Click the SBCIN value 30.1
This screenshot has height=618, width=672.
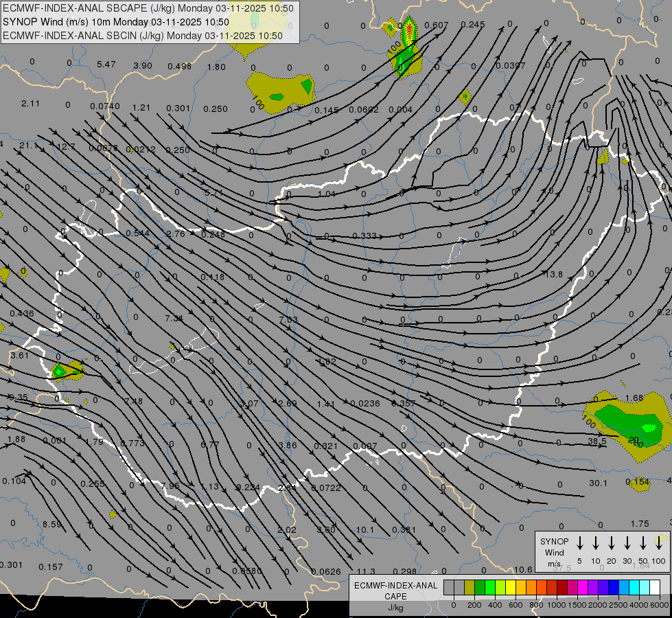(599, 483)
